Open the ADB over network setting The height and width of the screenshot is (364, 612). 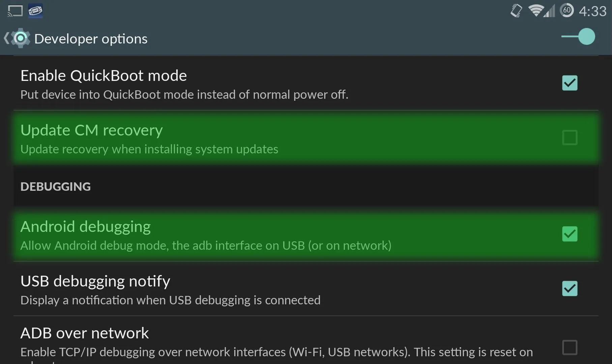(306, 340)
